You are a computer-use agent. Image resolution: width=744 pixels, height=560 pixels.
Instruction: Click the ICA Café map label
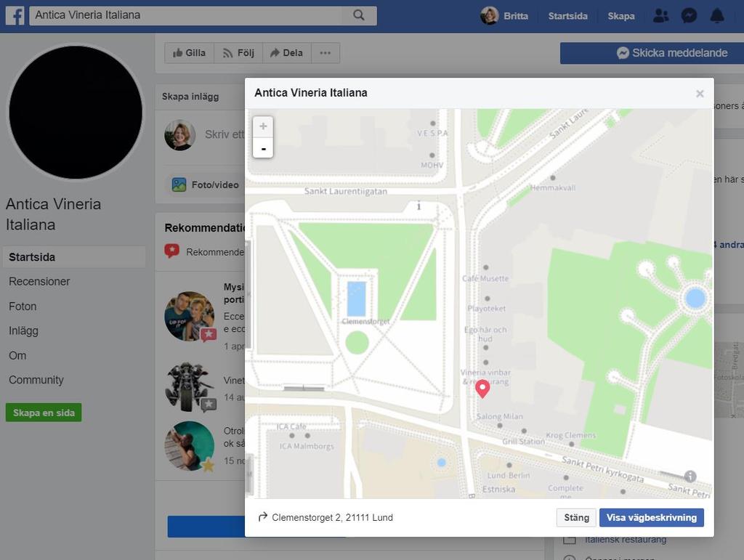pos(291,426)
